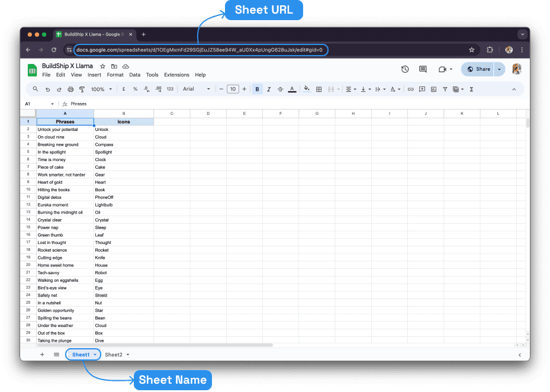Viewport: 550px width, 392px height.
Task: Select the Paint format tool
Action: [x=82, y=89]
